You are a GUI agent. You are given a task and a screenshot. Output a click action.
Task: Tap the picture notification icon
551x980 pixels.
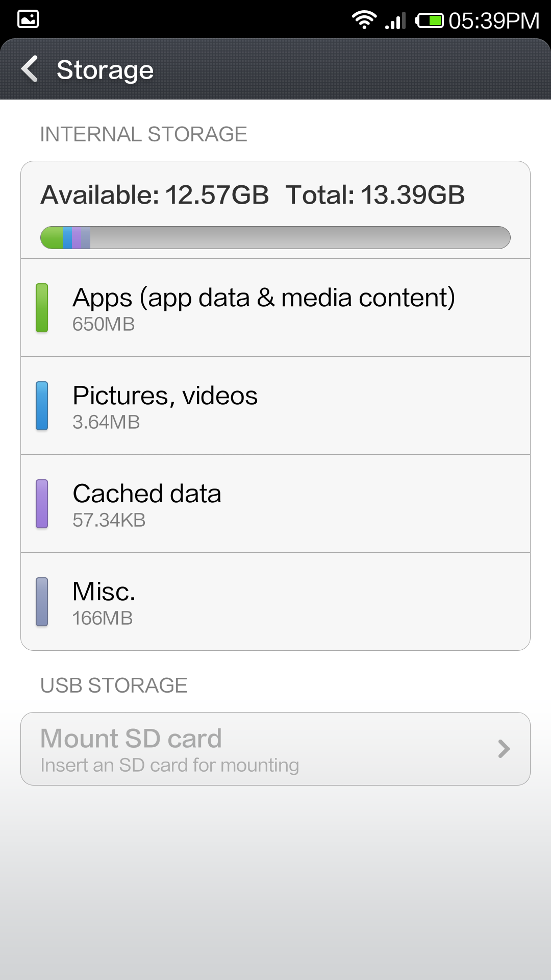pyautogui.click(x=28, y=19)
